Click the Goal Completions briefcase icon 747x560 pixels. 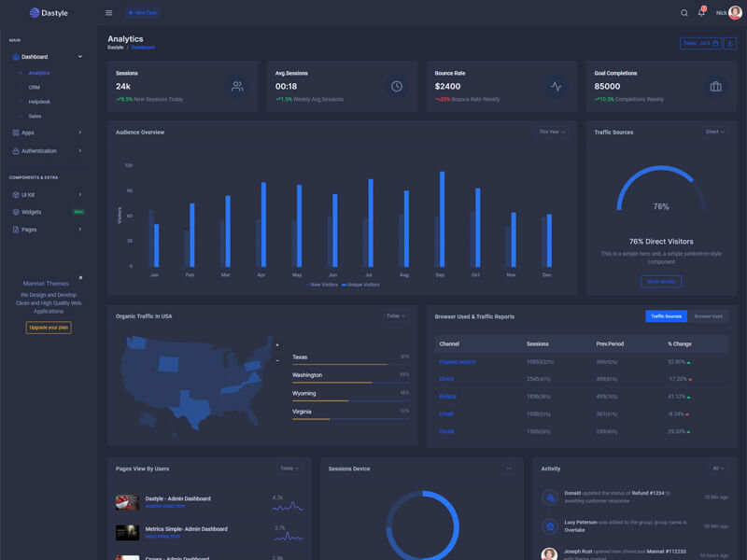pyautogui.click(x=715, y=86)
